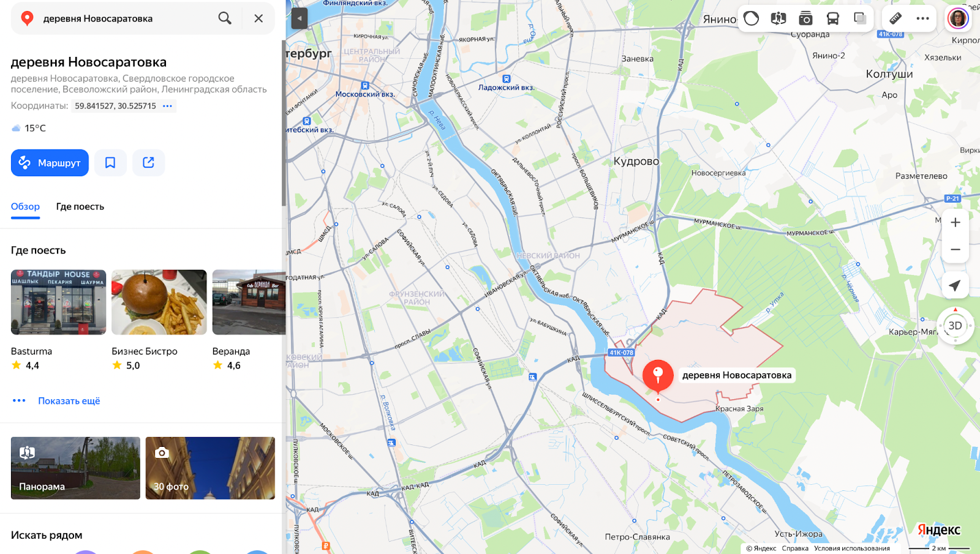Image resolution: width=980 pixels, height=554 pixels.
Task: Switch to Где поесть tab
Action: pyautogui.click(x=80, y=207)
